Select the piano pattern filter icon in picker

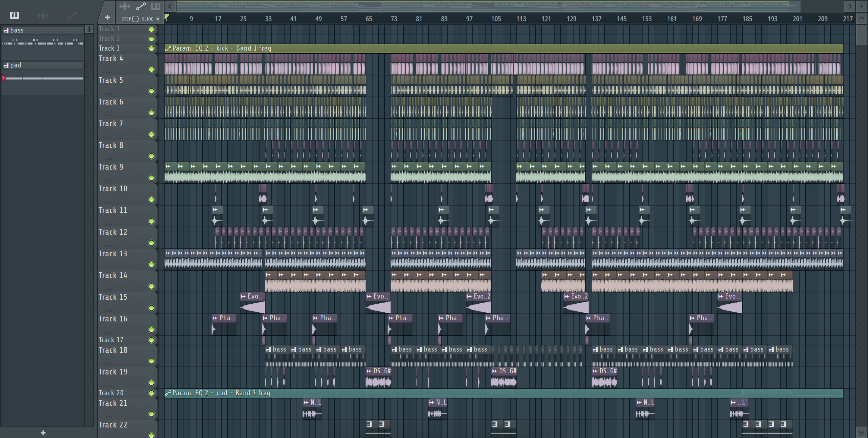click(x=14, y=15)
